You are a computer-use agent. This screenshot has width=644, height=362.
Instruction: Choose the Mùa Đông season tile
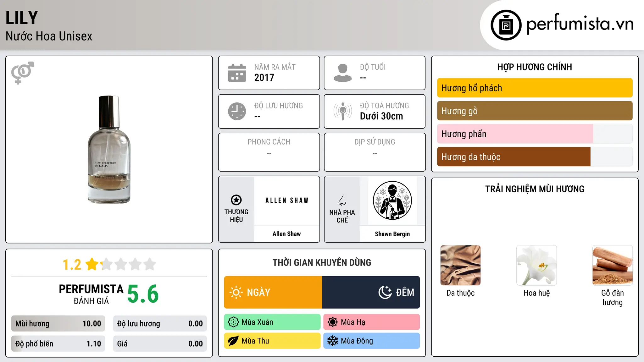coord(372,341)
